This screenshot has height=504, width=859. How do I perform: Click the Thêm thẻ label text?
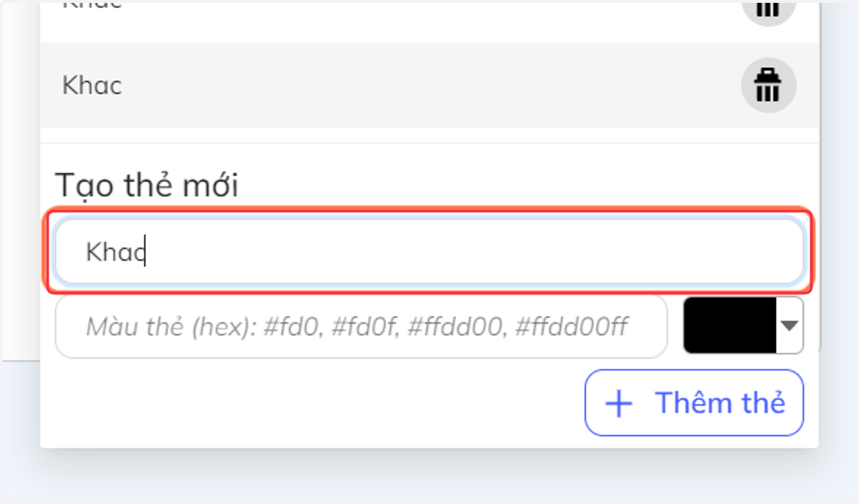[720, 402]
